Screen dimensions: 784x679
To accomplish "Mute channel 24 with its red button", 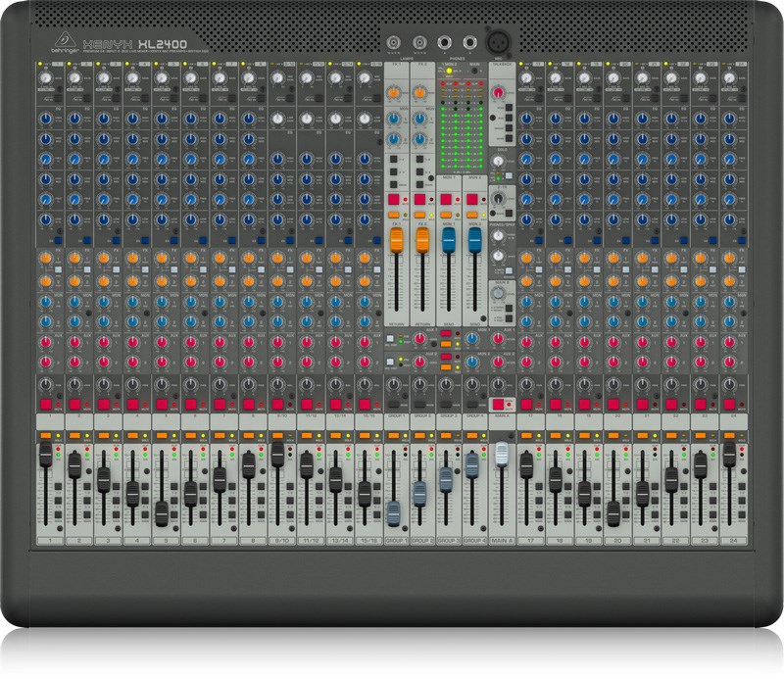I will coord(729,404).
